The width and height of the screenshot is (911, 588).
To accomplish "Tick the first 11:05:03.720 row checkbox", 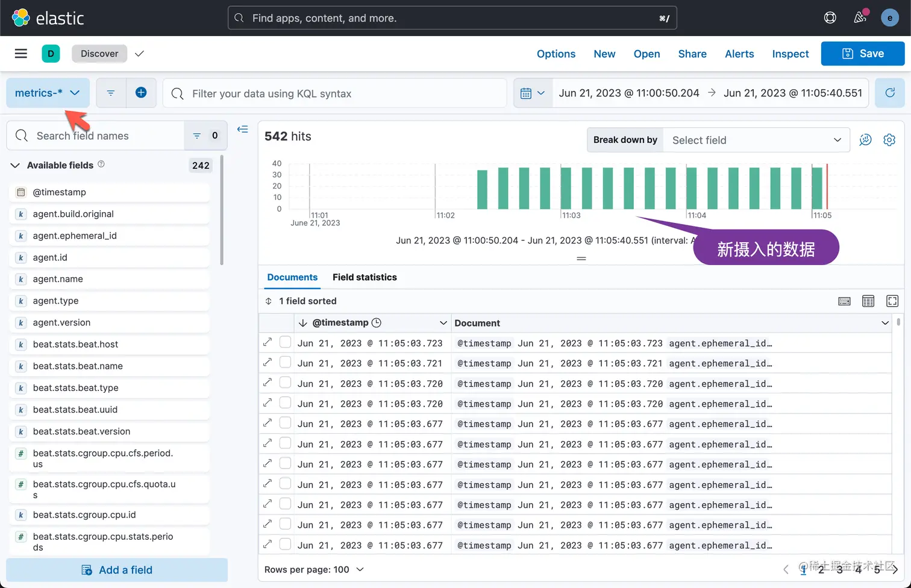I will point(286,383).
